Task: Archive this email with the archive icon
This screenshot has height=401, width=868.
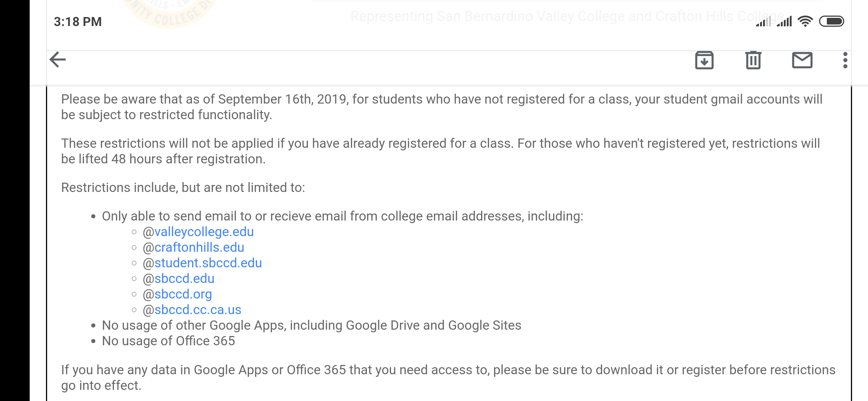Action: click(704, 60)
